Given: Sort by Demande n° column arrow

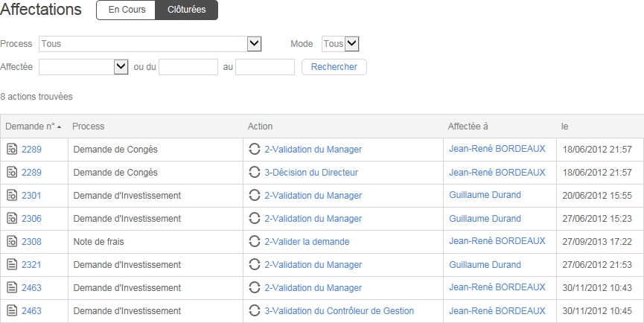Looking at the screenshot, I should 59,127.
